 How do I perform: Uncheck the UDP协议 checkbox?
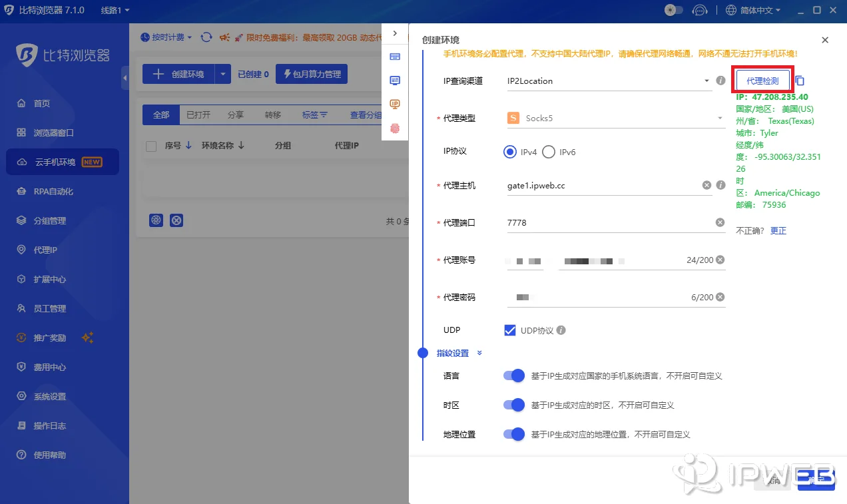click(509, 330)
